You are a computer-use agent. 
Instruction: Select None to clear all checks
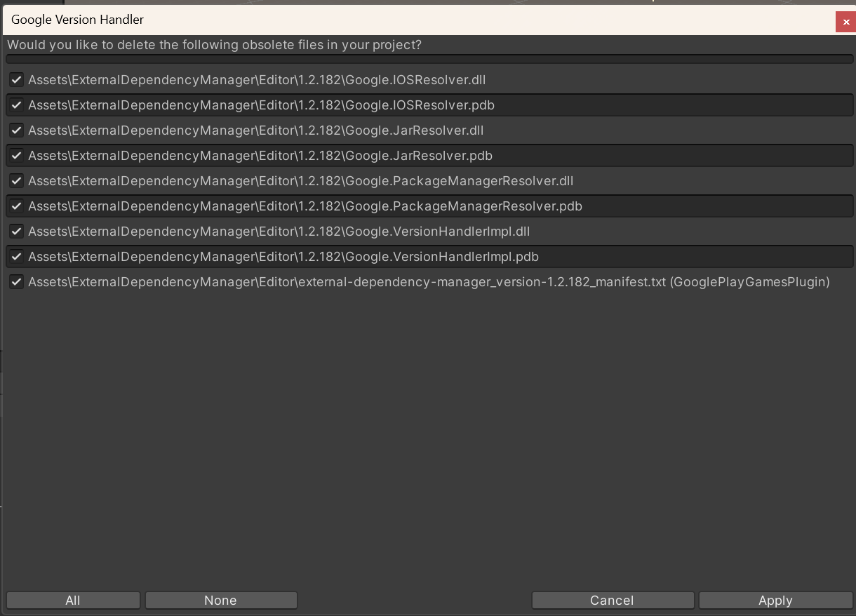click(x=221, y=601)
